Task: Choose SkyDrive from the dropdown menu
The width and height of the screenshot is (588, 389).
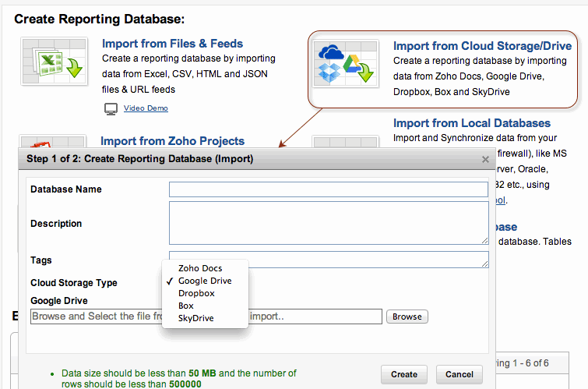Action: tap(195, 318)
